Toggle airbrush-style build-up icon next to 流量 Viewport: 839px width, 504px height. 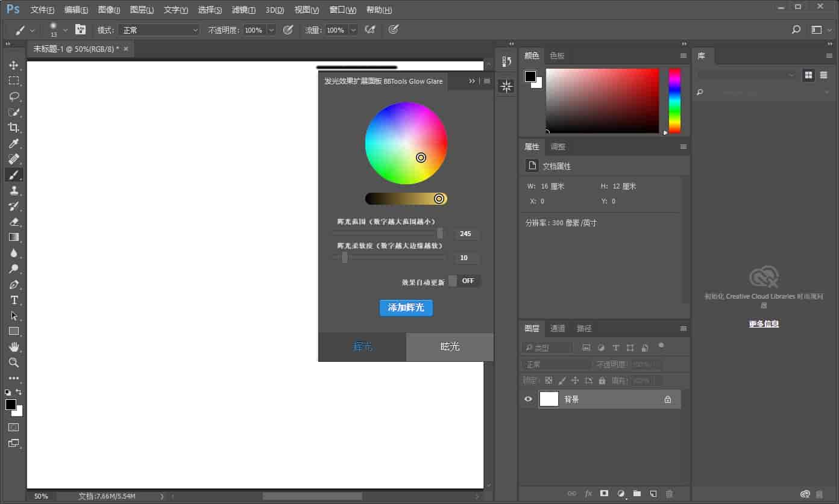click(x=370, y=30)
